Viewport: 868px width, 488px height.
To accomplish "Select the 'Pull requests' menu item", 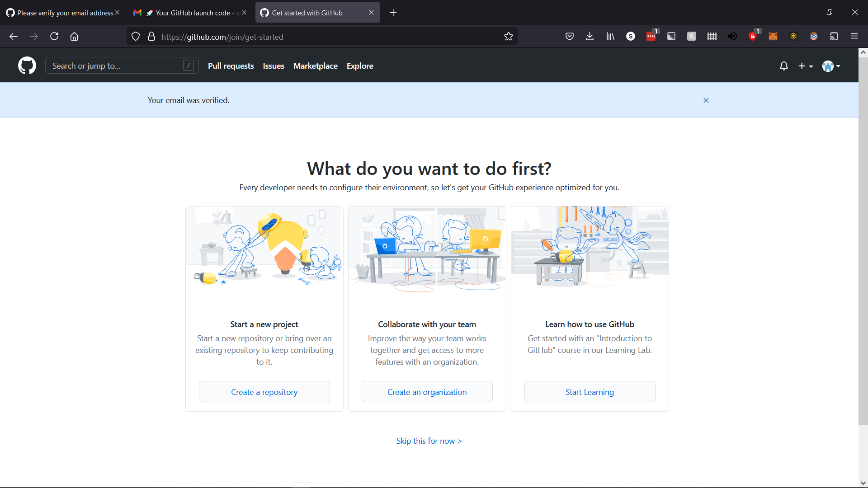I will pos(231,66).
